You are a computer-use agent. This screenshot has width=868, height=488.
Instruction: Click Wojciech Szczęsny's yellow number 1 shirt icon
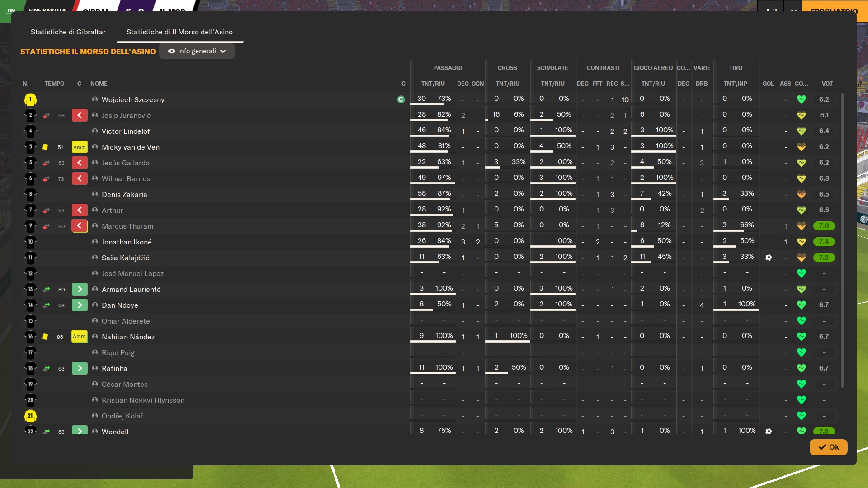30,99
